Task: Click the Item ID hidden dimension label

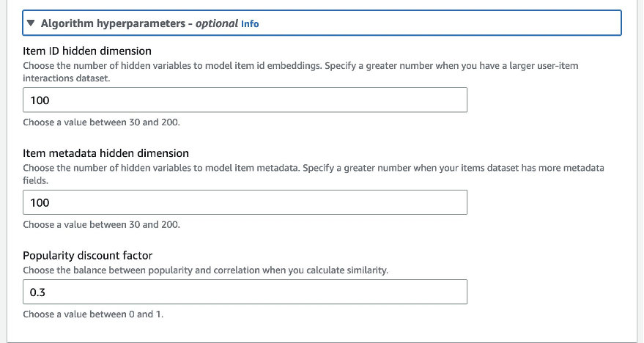Action: [87, 51]
